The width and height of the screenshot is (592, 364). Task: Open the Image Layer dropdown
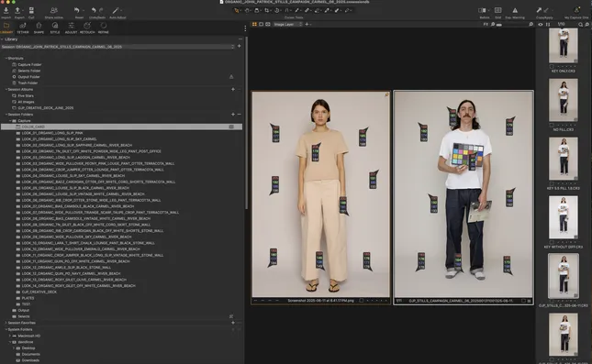pyautogui.click(x=287, y=24)
